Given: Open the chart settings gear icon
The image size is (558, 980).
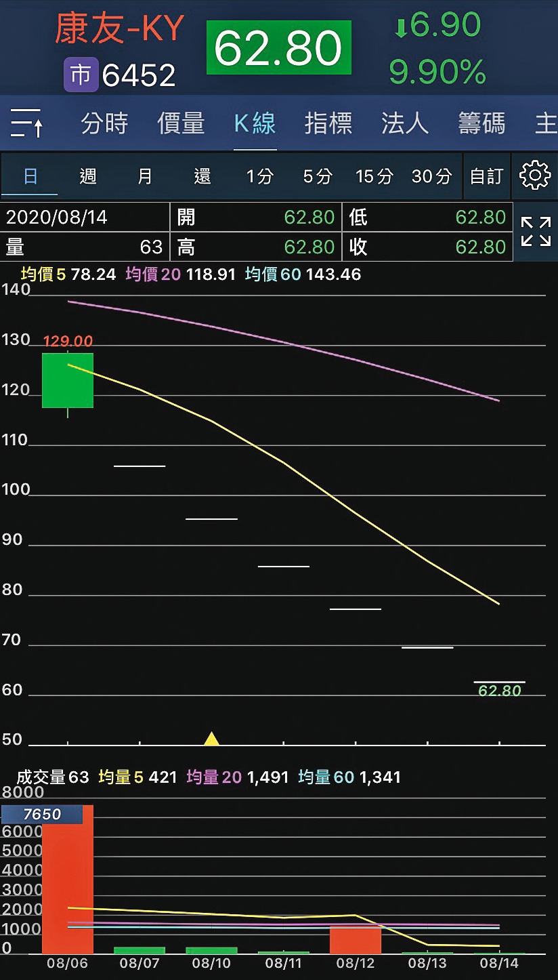Looking at the screenshot, I should [x=535, y=176].
